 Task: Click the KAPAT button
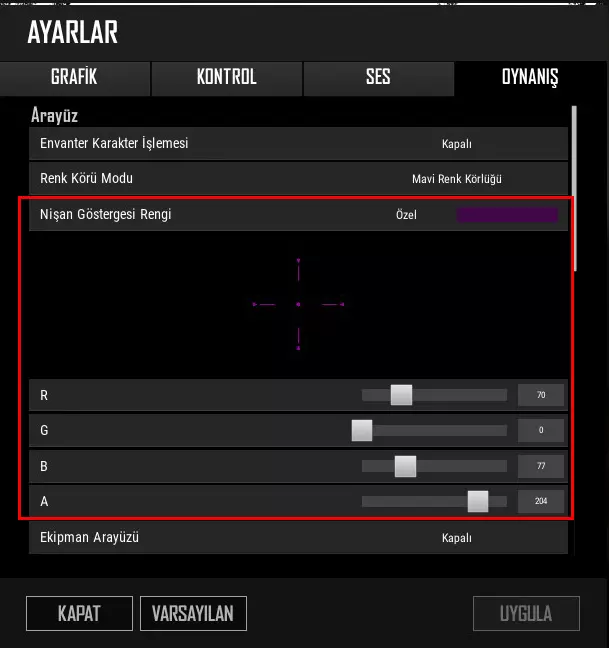coord(79,613)
